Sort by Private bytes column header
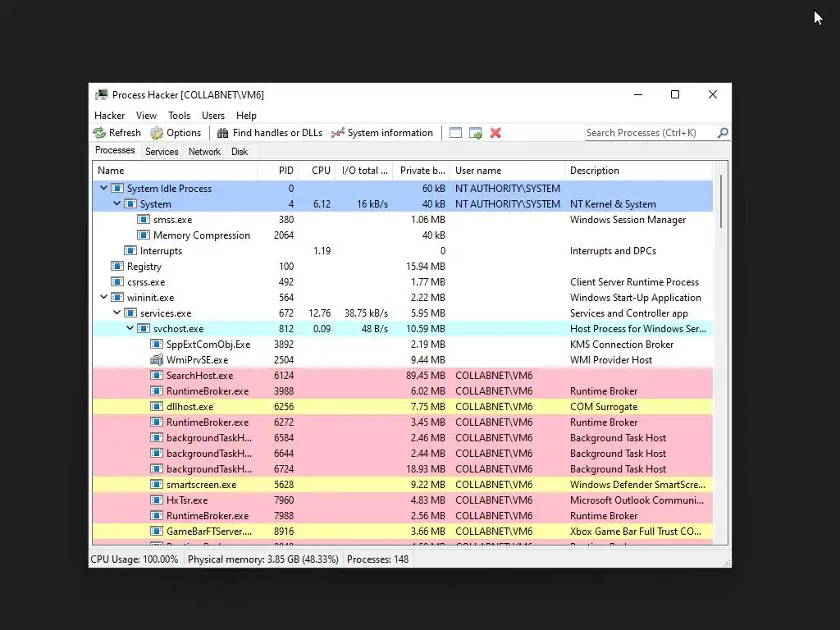Screen dimensions: 840x630 [x=422, y=171]
